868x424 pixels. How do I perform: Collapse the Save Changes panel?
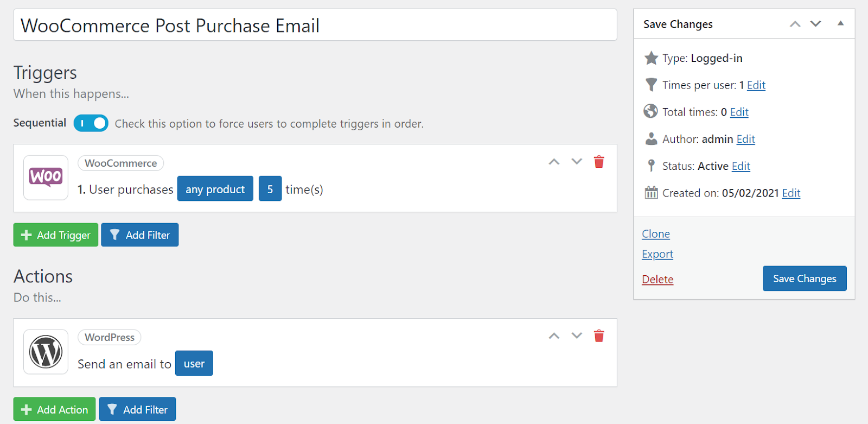click(x=840, y=23)
